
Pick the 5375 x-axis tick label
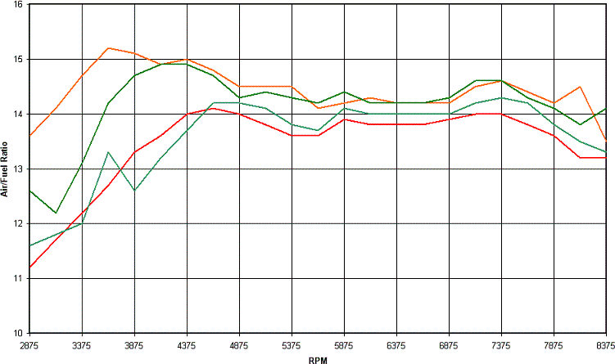[292, 344]
